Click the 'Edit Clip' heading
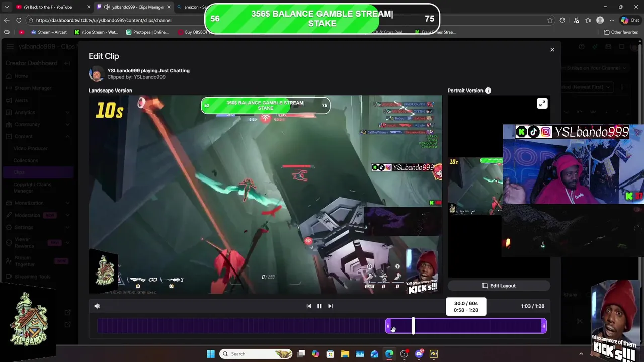The image size is (644, 362). point(104,56)
